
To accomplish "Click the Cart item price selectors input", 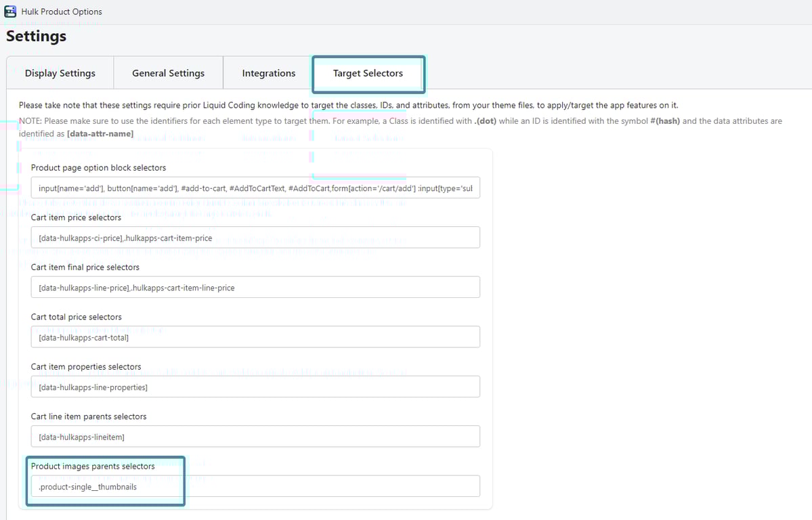I will (255, 238).
